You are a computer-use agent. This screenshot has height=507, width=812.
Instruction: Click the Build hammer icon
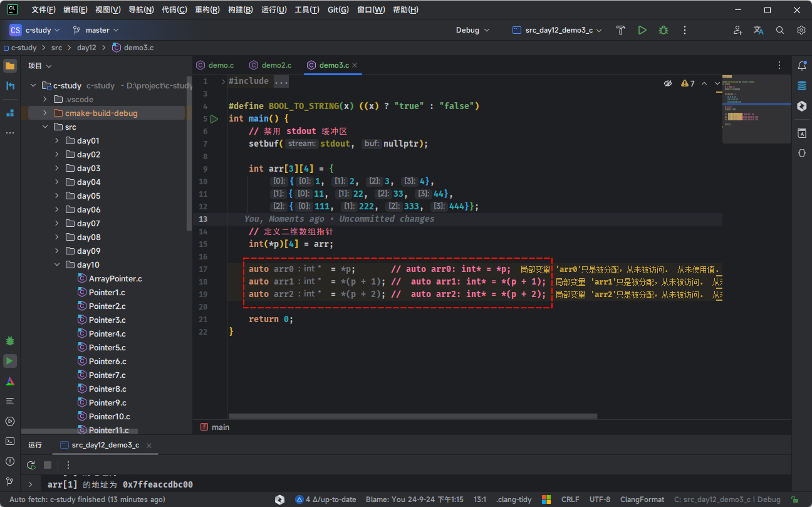click(620, 30)
